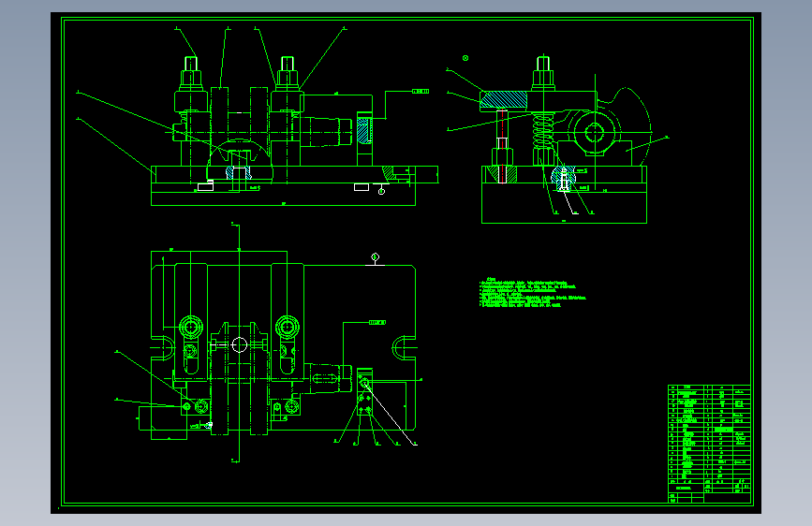Select the center hole circle in plan view
The width and height of the screenshot is (812, 526).
239,344
